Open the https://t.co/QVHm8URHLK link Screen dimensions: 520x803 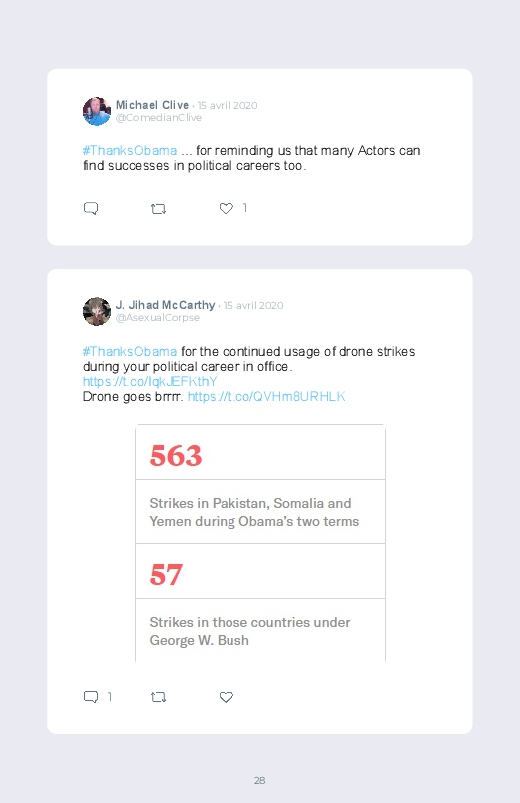(266, 396)
